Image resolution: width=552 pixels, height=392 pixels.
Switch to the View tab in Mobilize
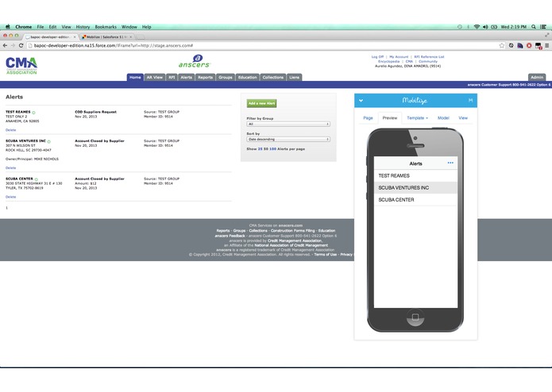coord(463,118)
